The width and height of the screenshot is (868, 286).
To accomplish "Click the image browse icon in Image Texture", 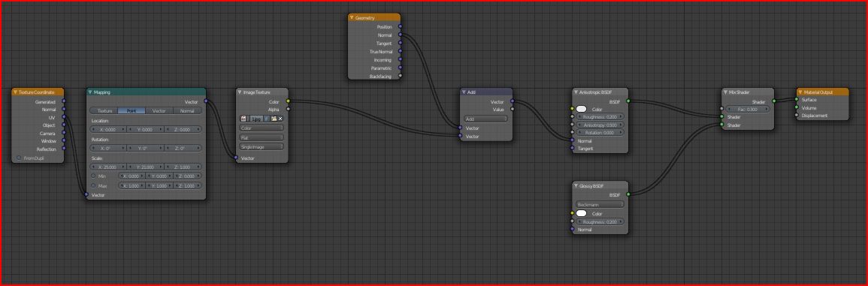I will coord(243,119).
